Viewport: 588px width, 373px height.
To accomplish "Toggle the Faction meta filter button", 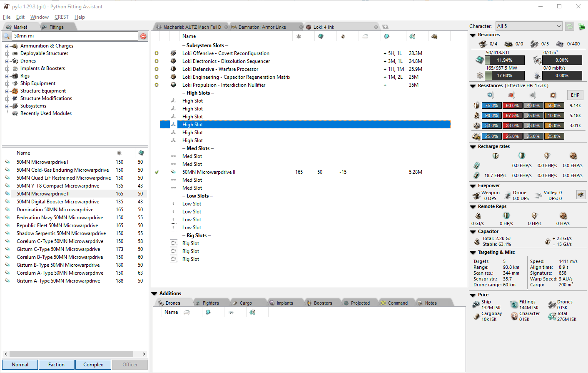I will pos(57,365).
